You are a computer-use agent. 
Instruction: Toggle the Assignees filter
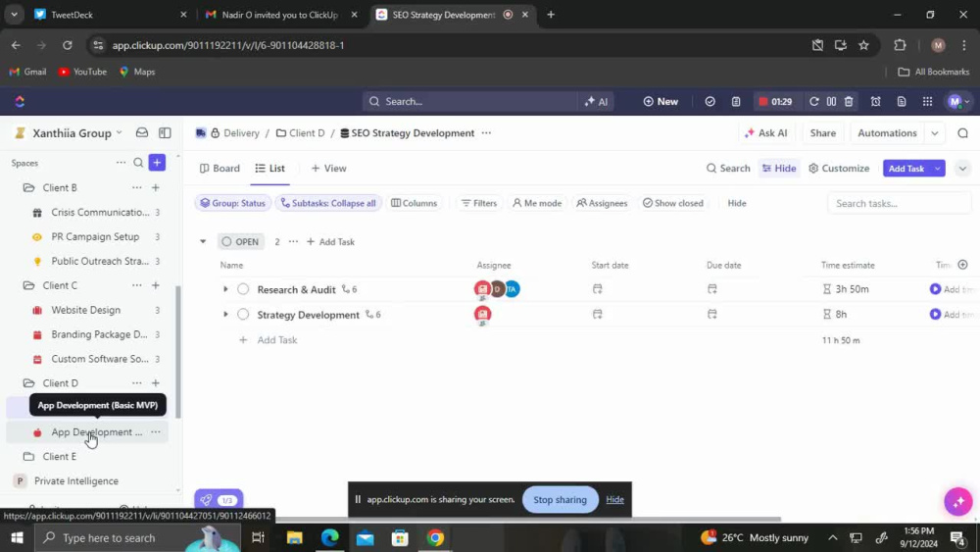point(602,203)
